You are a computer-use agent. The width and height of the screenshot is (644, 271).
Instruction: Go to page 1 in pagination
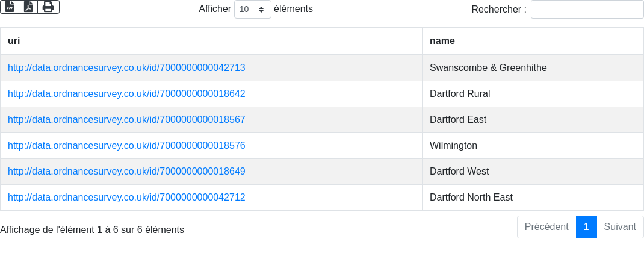pos(586,227)
